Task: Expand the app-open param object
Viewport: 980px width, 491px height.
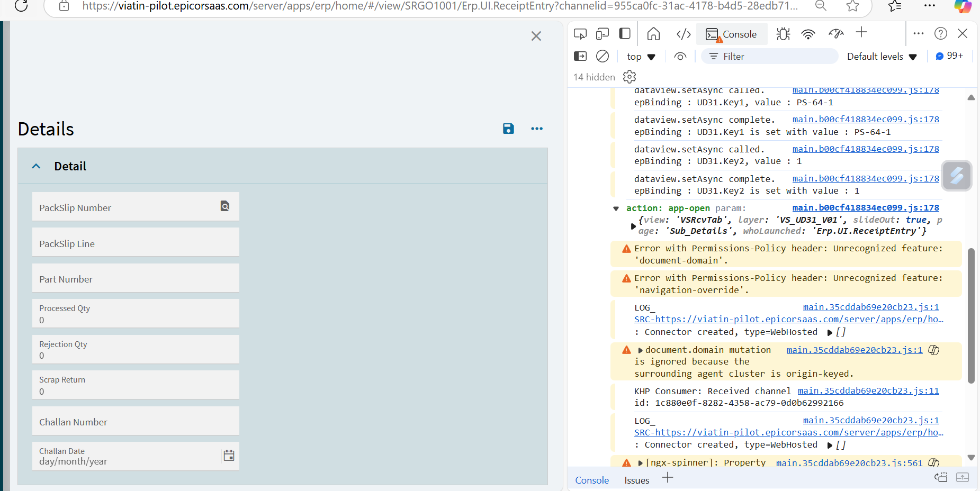Action: (x=633, y=226)
